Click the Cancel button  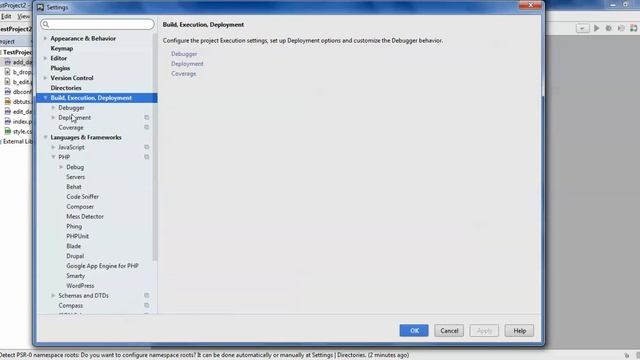pyautogui.click(x=449, y=331)
